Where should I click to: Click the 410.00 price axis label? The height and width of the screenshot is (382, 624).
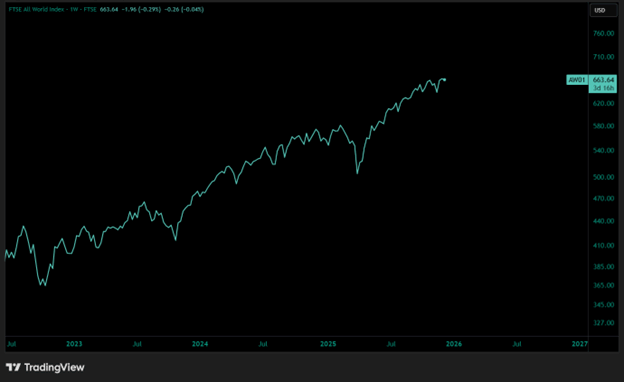603,246
